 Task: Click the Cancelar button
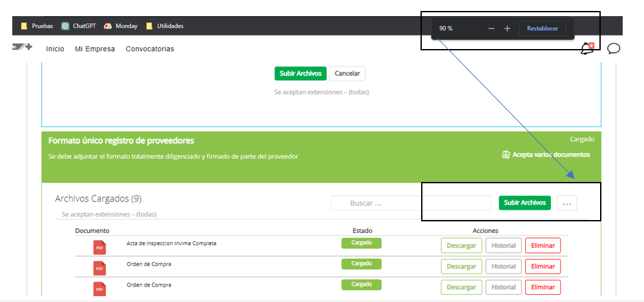[x=347, y=74]
